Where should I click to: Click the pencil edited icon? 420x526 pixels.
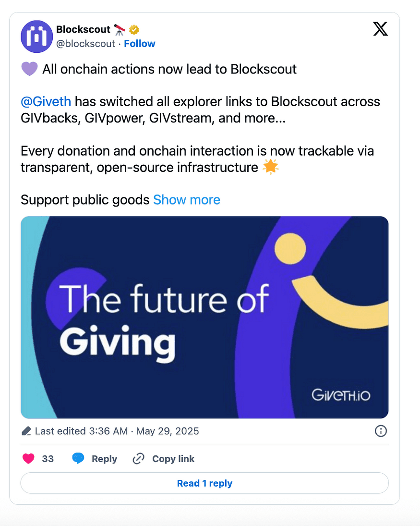pos(26,431)
